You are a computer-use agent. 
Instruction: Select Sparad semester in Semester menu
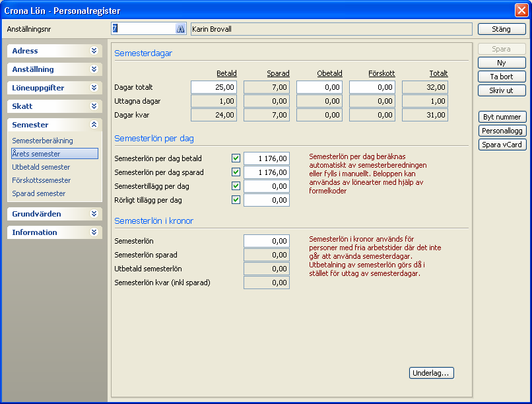39,193
